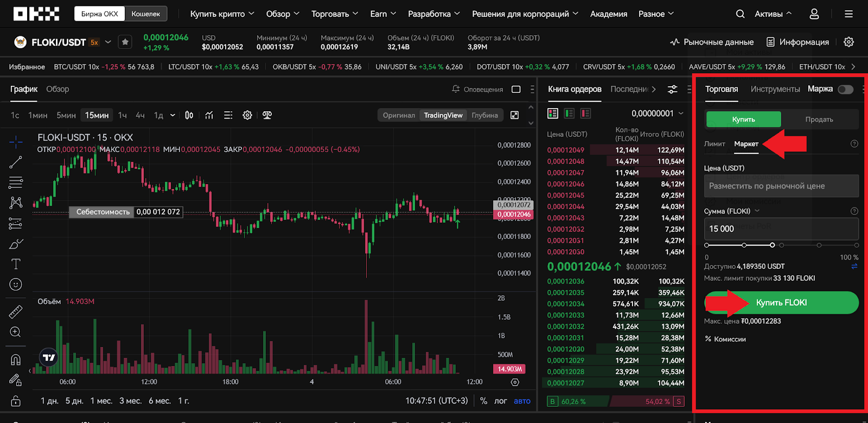
Task: Open the Оповещения alerts button
Action: click(x=477, y=89)
